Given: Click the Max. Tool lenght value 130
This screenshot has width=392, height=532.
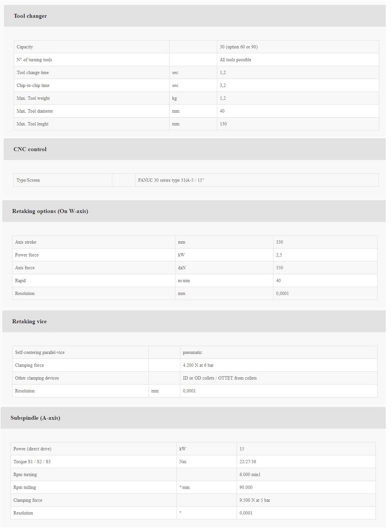Looking at the screenshot, I should pyautogui.click(x=223, y=124).
